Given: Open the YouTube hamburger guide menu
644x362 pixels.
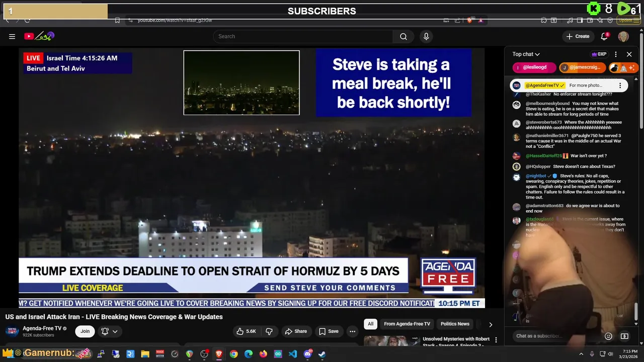Looking at the screenshot, I should click(x=12, y=36).
